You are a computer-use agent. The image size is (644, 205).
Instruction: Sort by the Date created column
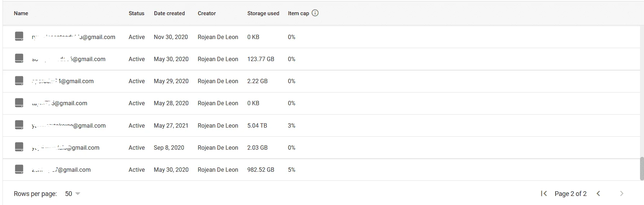pyautogui.click(x=169, y=13)
